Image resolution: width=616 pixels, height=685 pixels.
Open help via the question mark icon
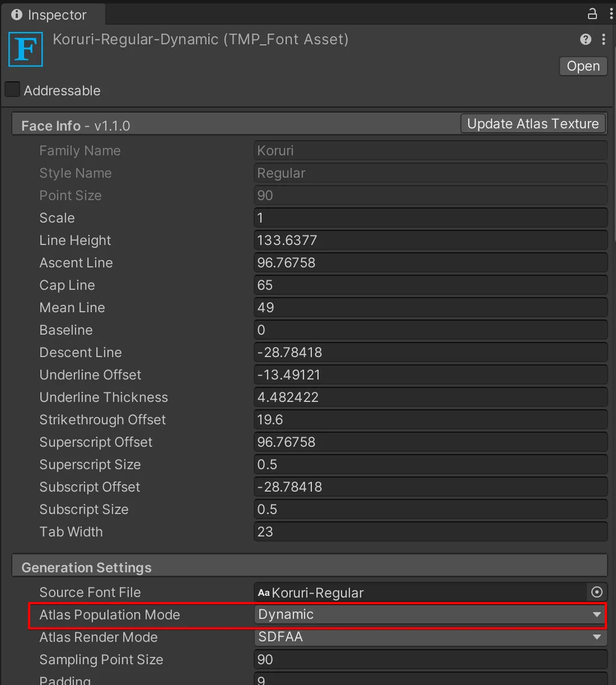(x=585, y=39)
